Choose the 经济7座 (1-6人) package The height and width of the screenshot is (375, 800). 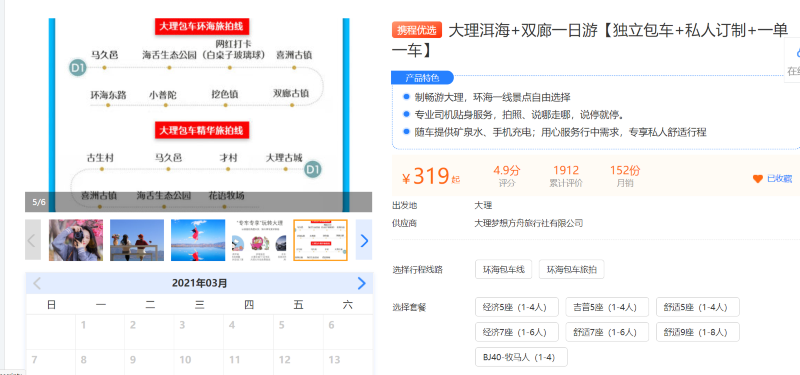point(517,332)
